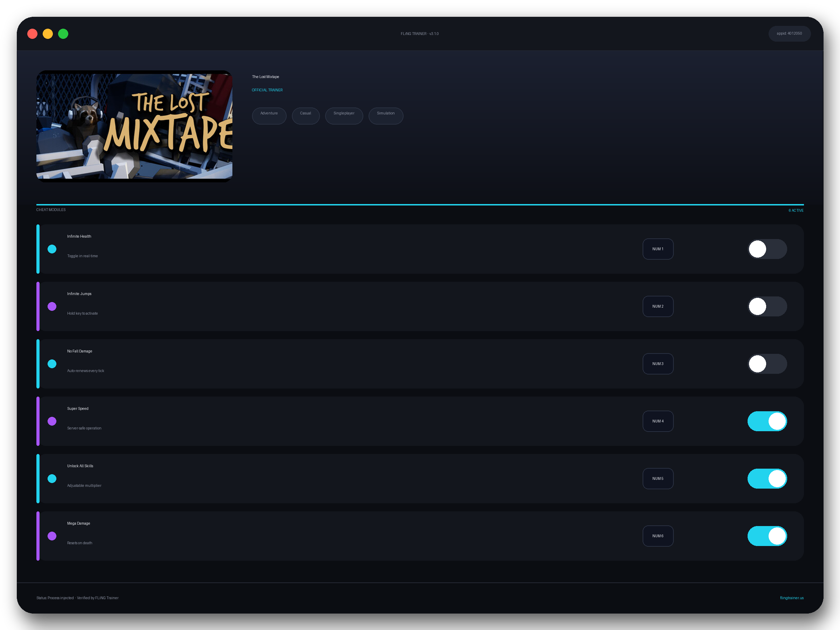Click the 'Adjustable multiplier' description
840x630 pixels.
84,485
